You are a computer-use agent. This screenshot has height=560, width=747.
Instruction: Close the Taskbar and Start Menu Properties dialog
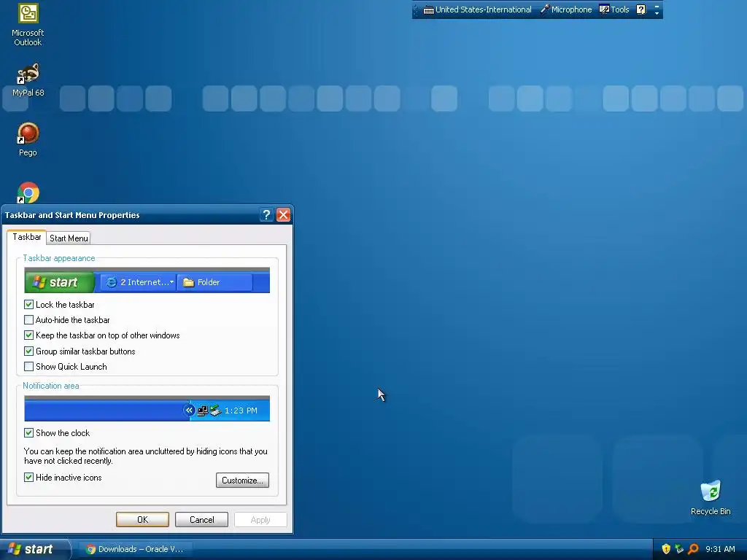coord(284,215)
